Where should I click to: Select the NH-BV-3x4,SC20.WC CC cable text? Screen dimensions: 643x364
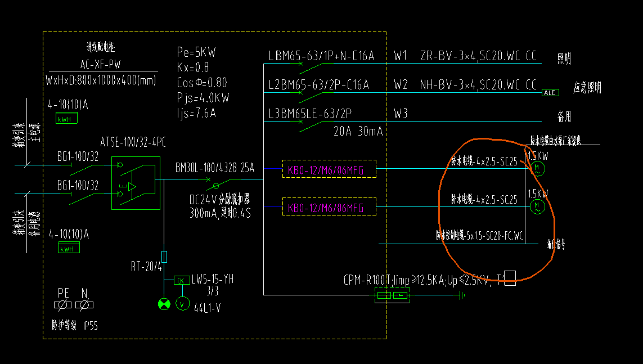(x=478, y=84)
